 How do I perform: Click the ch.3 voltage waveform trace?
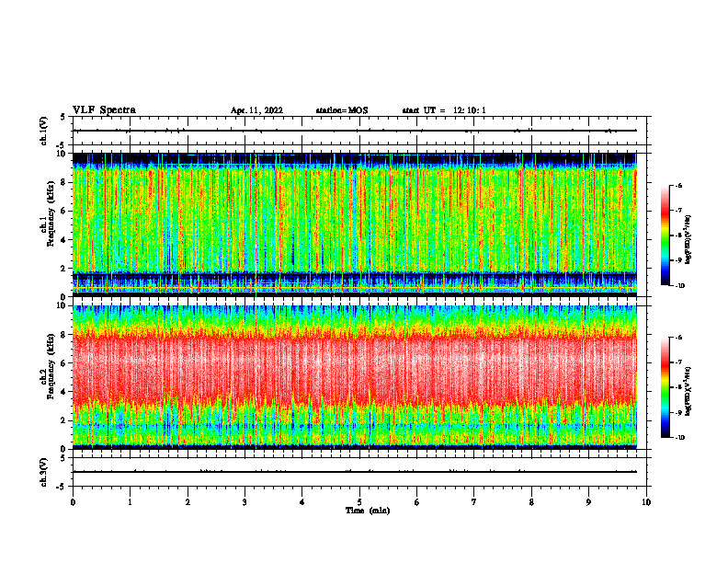(x=354, y=472)
